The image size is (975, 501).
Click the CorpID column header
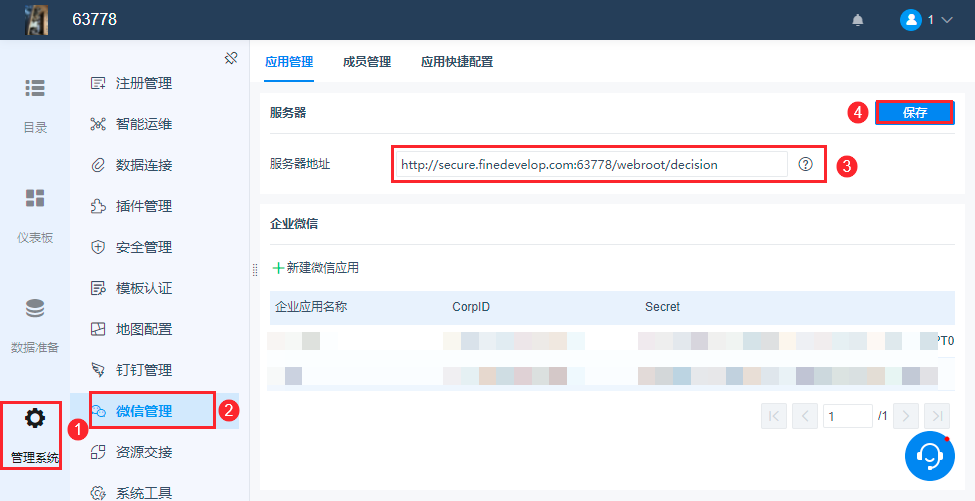click(471, 307)
